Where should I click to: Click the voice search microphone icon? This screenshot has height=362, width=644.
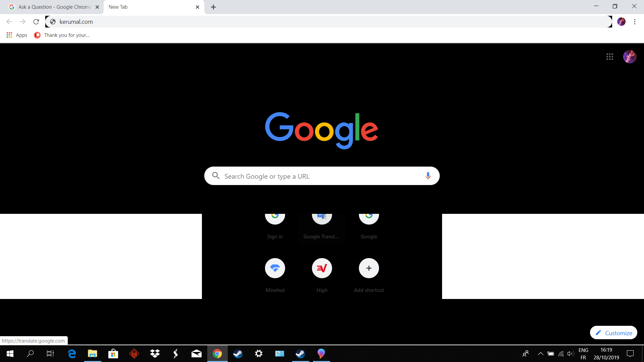pos(427,176)
